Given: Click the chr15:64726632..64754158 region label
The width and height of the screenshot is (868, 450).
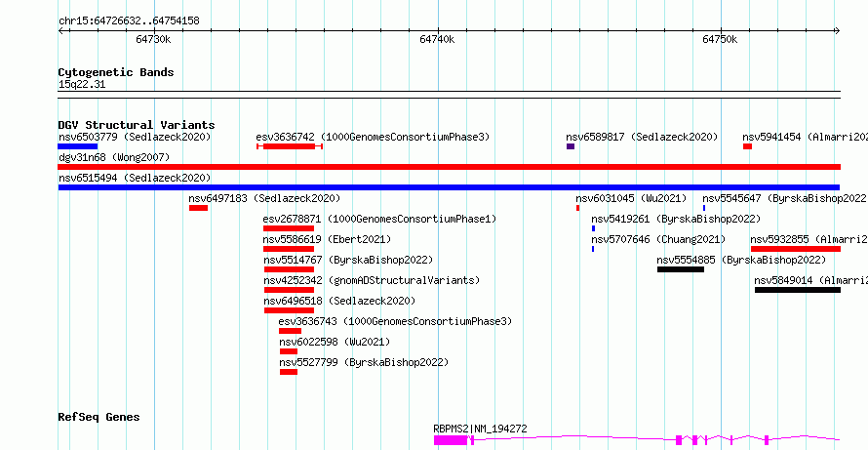Looking at the screenshot, I should tap(129, 21).
